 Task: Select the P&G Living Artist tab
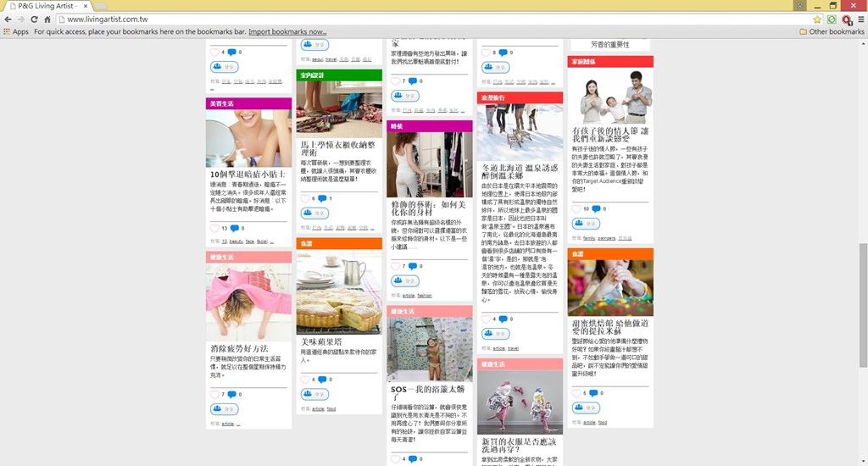pyautogui.click(x=48, y=6)
